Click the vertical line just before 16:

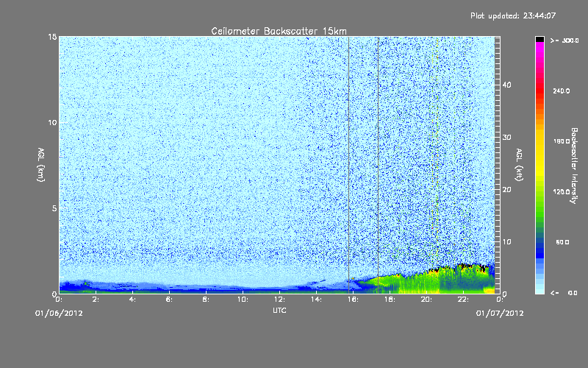pyautogui.click(x=348, y=165)
